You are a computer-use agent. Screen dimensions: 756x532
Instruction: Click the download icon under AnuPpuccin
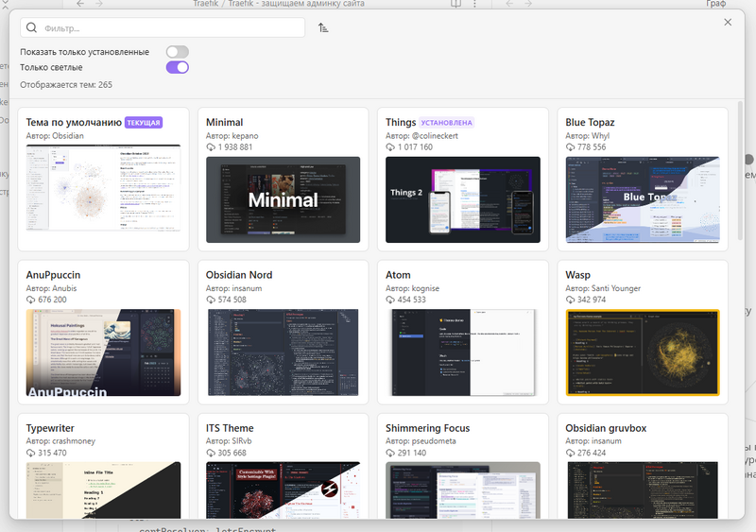click(x=31, y=300)
